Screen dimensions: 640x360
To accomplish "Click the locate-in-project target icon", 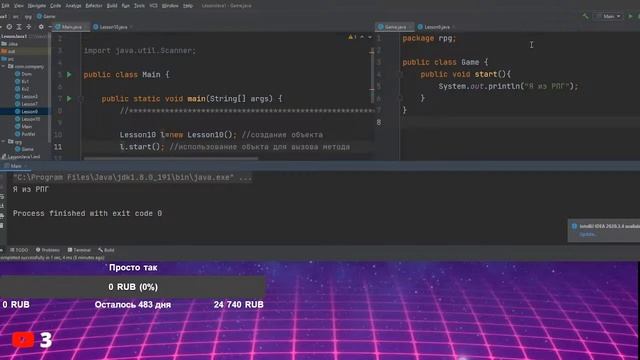I will [9, 27].
